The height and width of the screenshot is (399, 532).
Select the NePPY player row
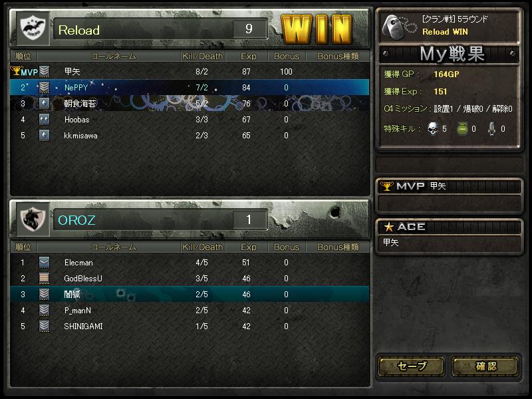[190, 87]
